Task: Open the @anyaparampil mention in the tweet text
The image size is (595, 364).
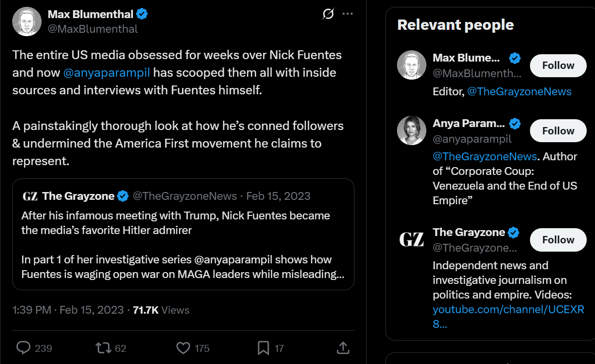Action: (107, 72)
